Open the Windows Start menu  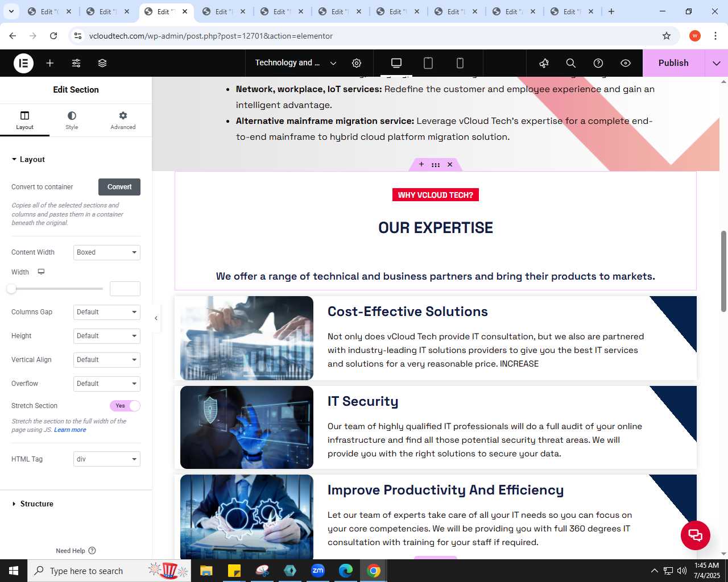(14, 571)
